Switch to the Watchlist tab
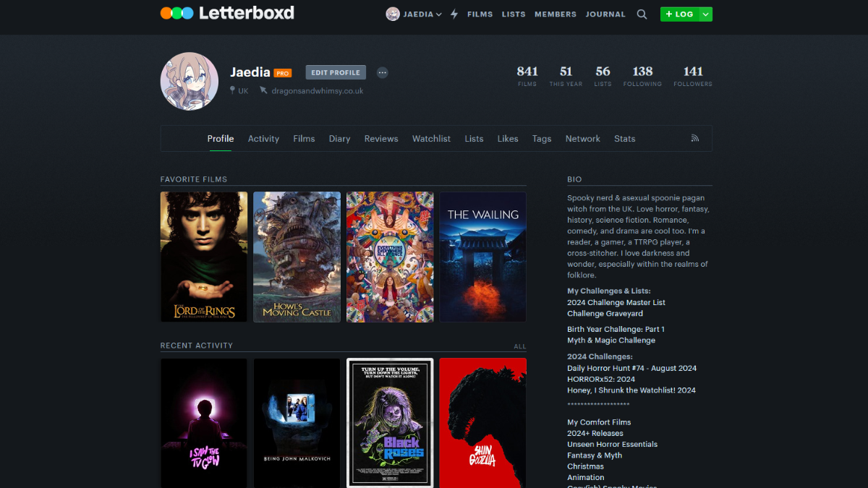The image size is (868, 488). click(x=431, y=139)
